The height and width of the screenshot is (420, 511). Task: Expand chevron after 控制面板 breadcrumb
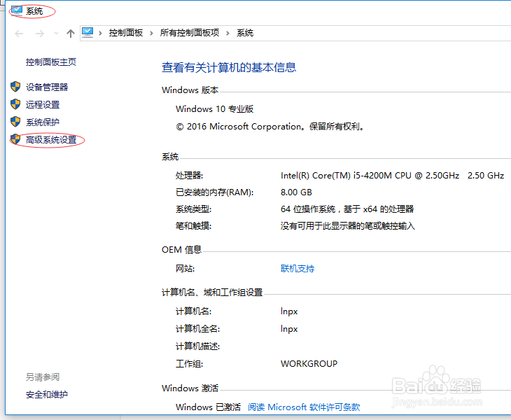[x=151, y=33]
